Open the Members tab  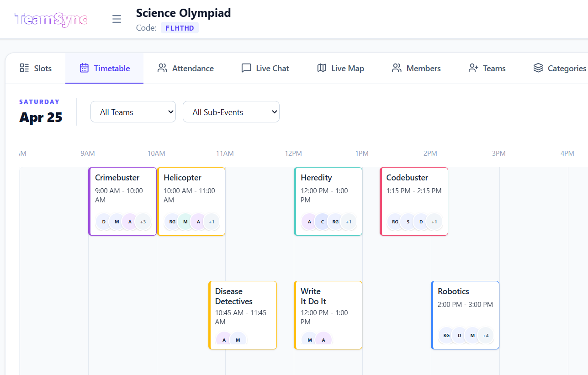416,69
